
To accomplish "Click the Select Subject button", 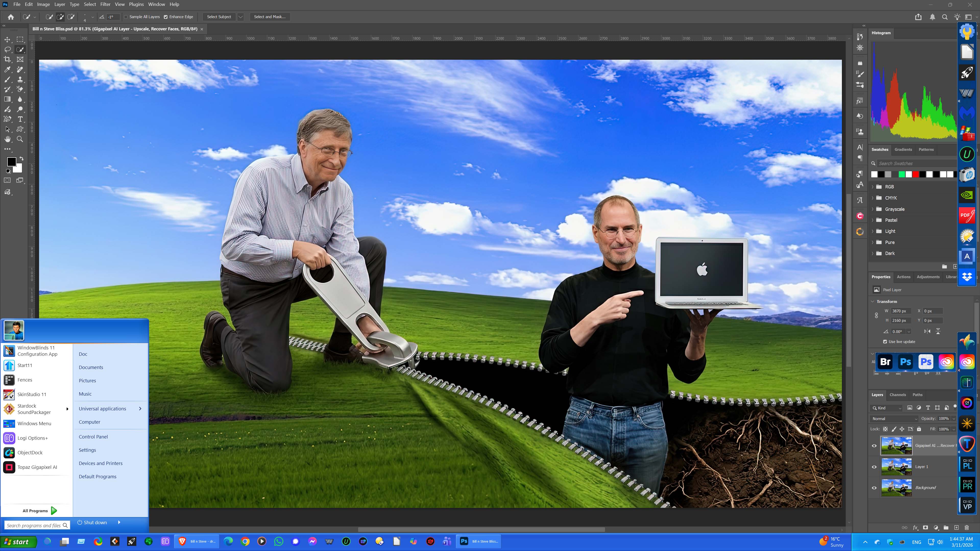I will point(219,17).
